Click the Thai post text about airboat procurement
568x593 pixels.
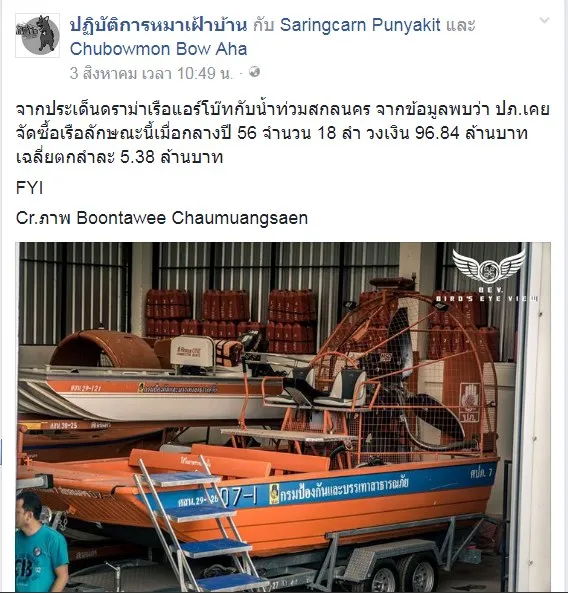point(282,133)
